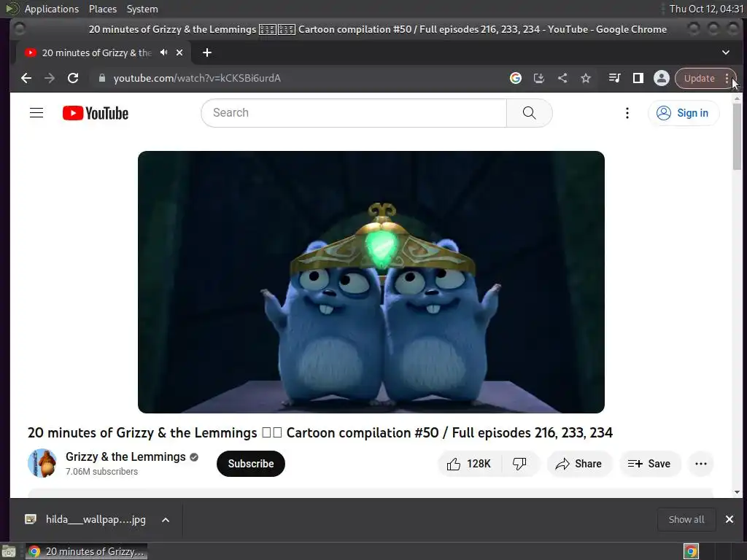Click the YouTube logo

coord(96,113)
